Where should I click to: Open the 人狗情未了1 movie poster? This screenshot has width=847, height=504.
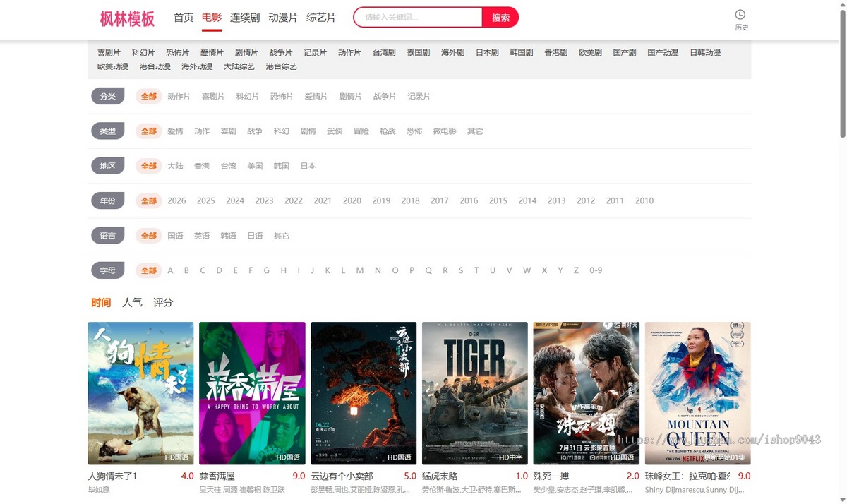pos(140,393)
